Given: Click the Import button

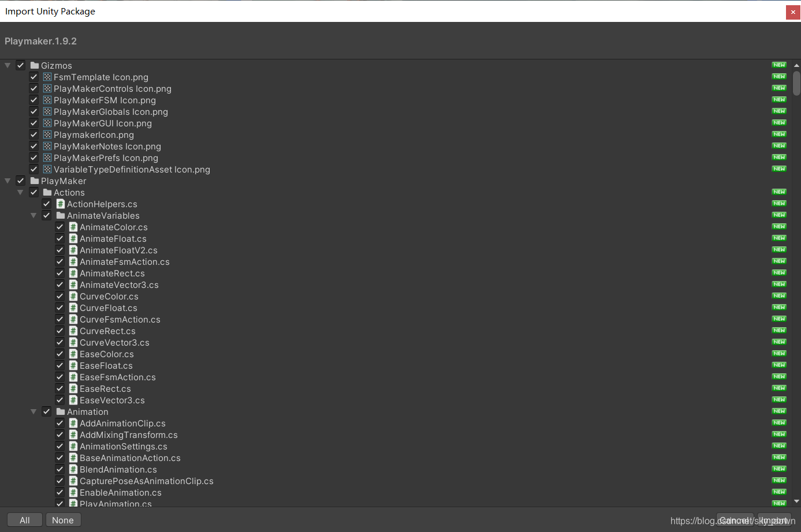Looking at the screenshot, I should click(774, 520).
